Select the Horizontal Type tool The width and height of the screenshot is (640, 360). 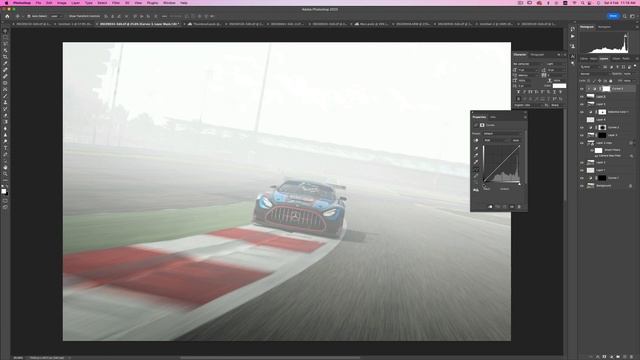point(5,148)
